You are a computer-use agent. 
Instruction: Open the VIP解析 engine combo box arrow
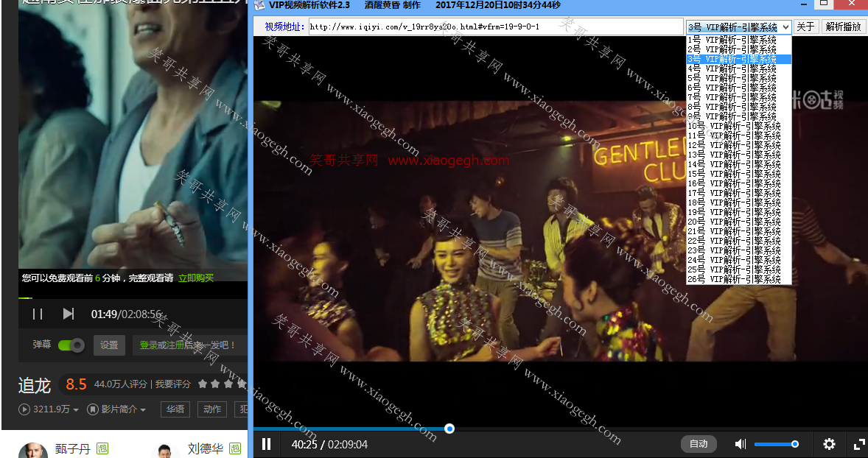785,27
